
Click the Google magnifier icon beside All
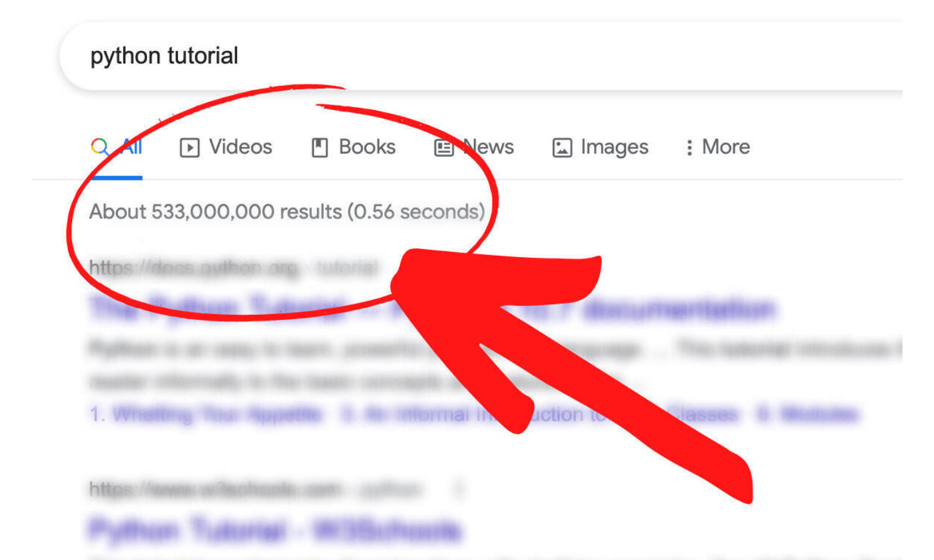click(100, 147)
